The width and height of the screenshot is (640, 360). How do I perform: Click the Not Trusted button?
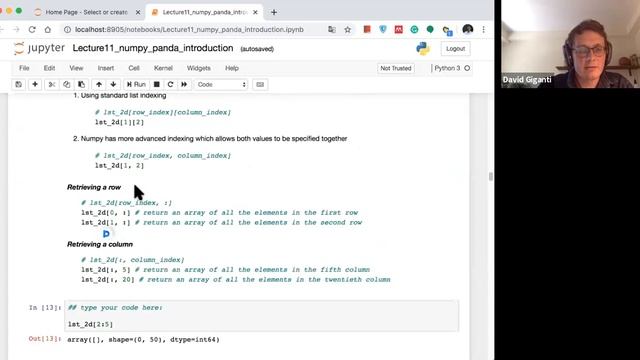396,68
